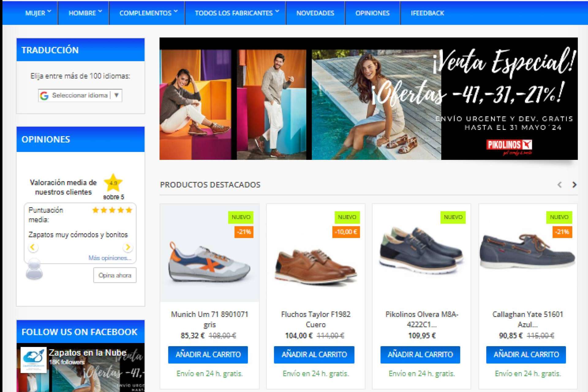Go to previous featured products
Viewport: 588px width, 392px height.
tap(560, 185)
